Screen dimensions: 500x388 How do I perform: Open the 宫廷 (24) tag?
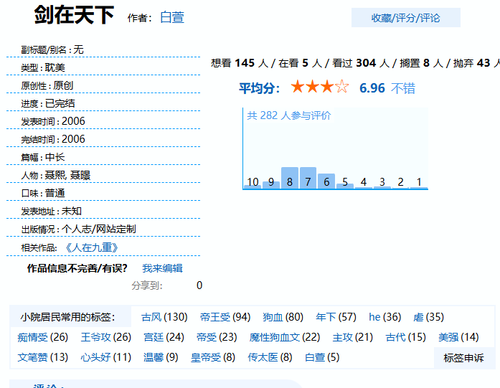pos(164,337)
